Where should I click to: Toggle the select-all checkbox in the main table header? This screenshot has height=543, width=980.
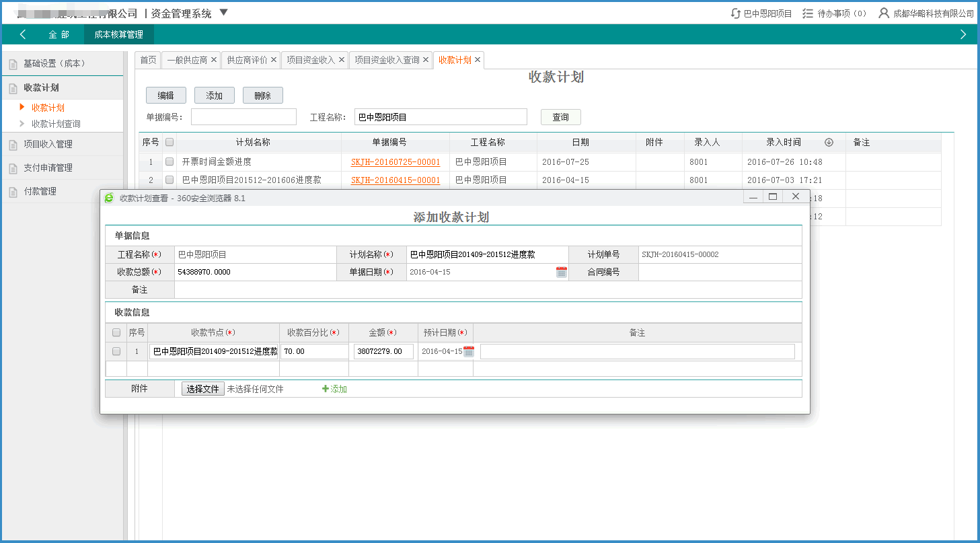(169, 142)
